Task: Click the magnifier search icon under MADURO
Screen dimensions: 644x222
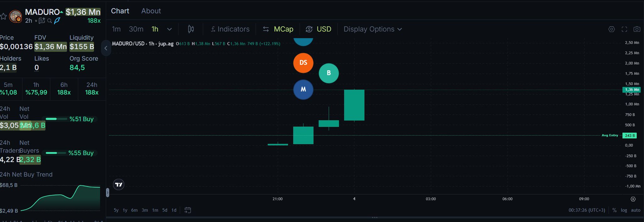Action: click(49, 21)
